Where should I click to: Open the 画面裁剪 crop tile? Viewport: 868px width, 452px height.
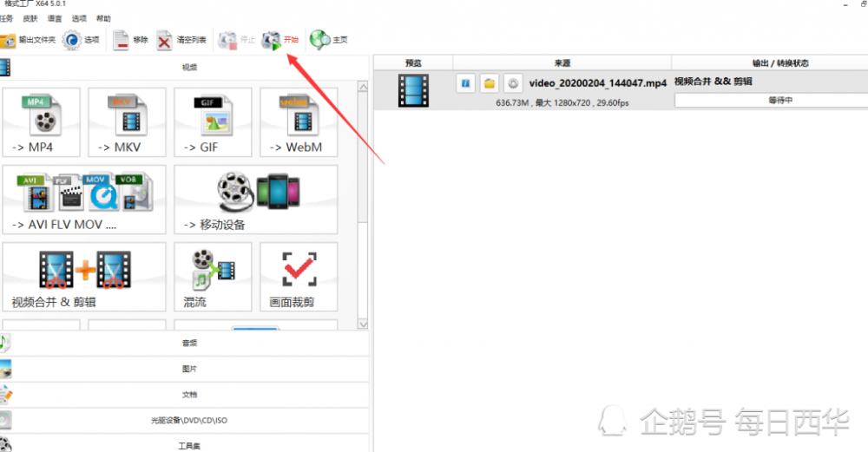pyautogui.click(x=299, y=277)
